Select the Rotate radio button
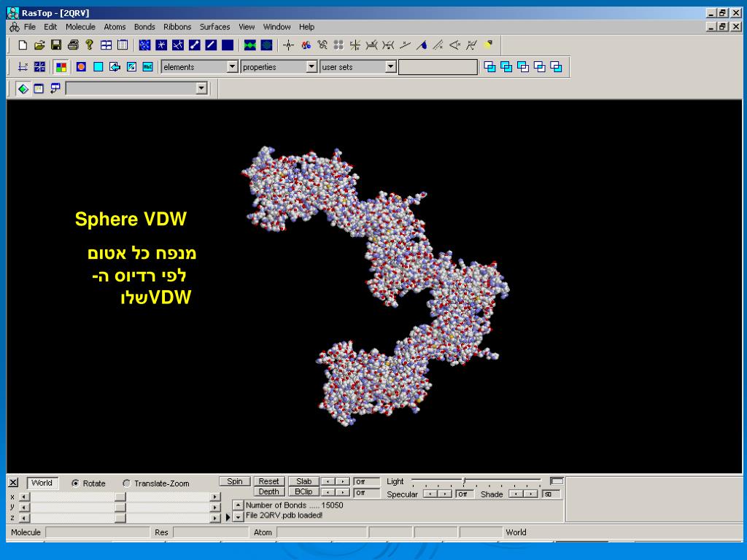Screen dimensions: 747x560 76,483
